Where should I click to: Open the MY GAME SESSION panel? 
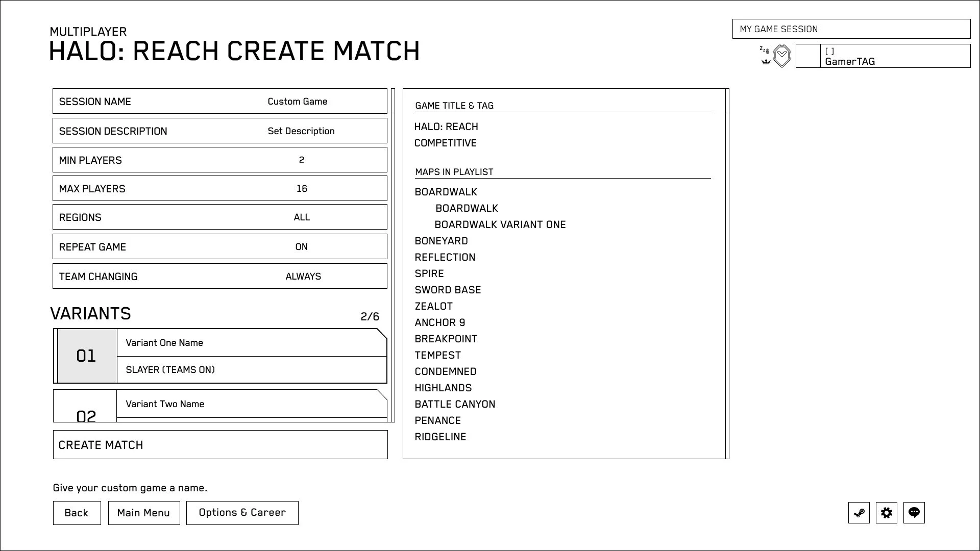(851, 29)
